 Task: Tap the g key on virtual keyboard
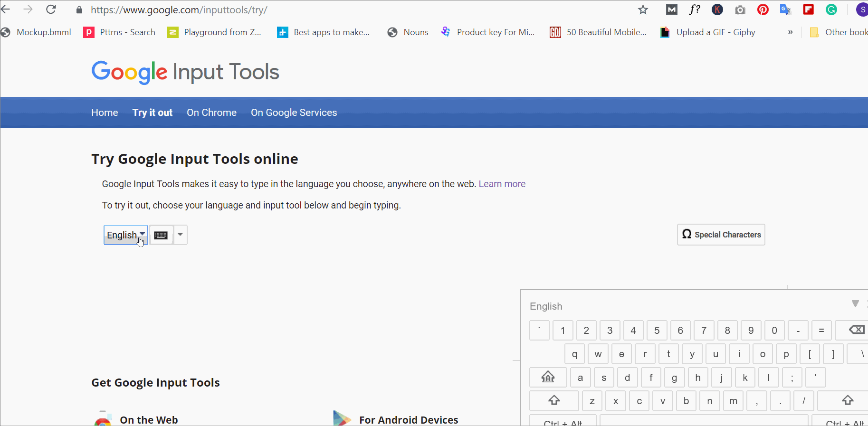tap(674, 377)
